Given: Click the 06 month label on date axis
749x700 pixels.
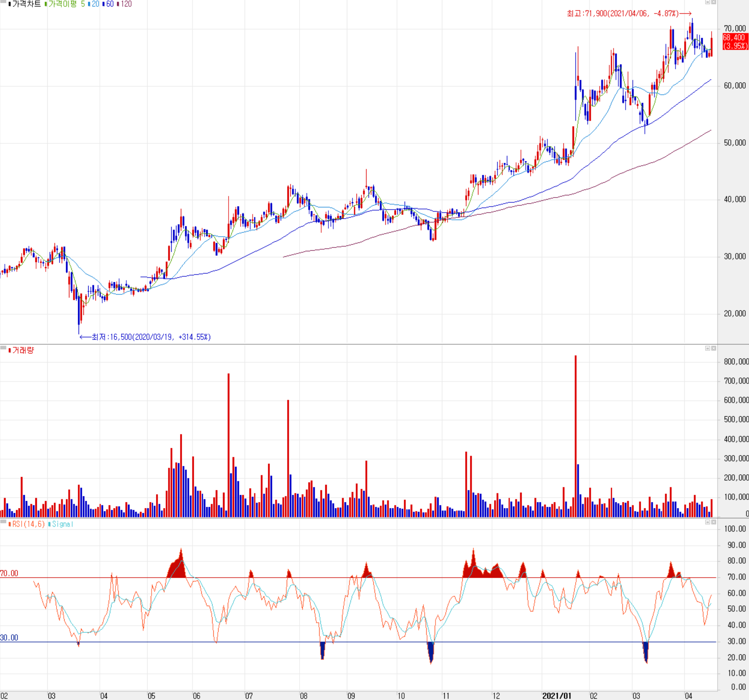Looking at the screenshot, I should (196, 696).
